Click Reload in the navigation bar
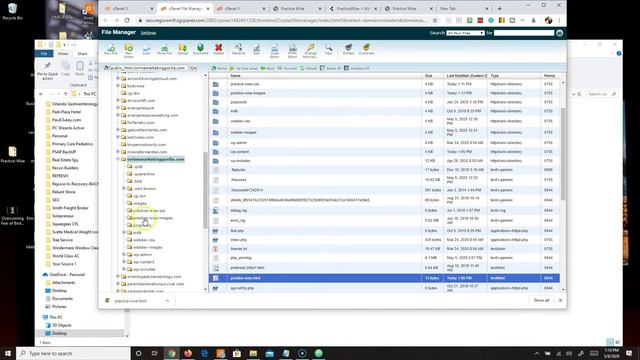Viewport: 640px width, 360px height. 309,68
